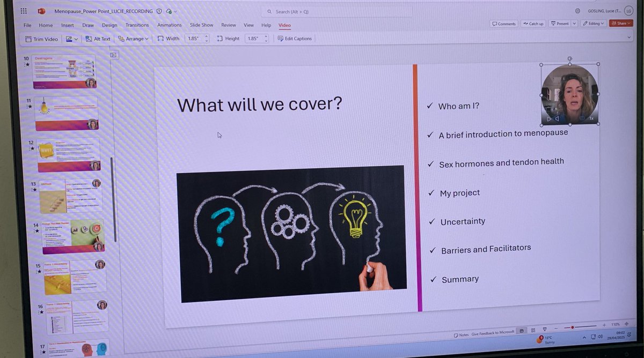The image size is (644, 358).
Task: Click the PowerPoint logo icon
Action: click(x=41, y=11)
